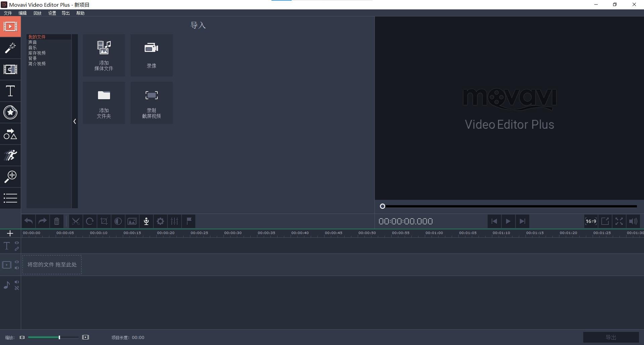Open the Titles text tool
This screenshot has height=345, width=644.
pyautogui.click(x=10, y=91)
